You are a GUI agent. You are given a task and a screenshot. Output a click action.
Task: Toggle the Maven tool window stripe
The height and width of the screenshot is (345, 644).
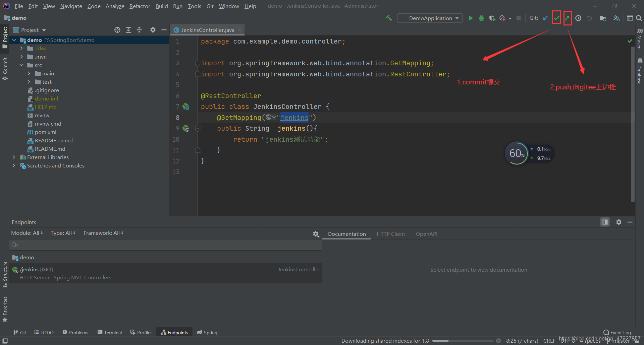[x=640, y=39]
